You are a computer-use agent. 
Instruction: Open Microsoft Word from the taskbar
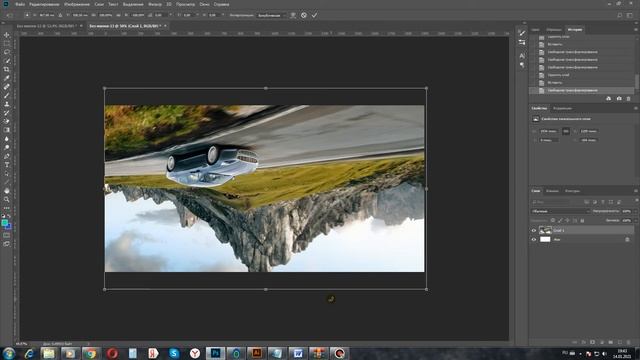click(298, 353)
